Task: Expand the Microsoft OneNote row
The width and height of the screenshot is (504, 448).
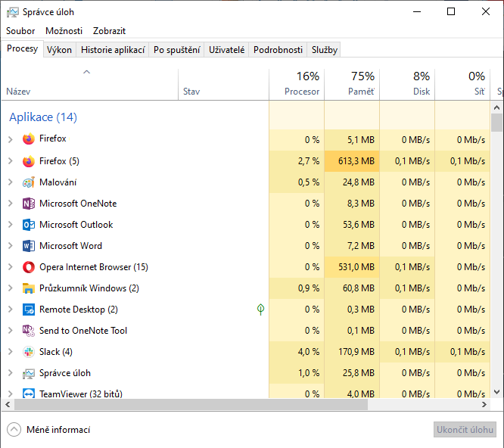Action: (11, 204)
